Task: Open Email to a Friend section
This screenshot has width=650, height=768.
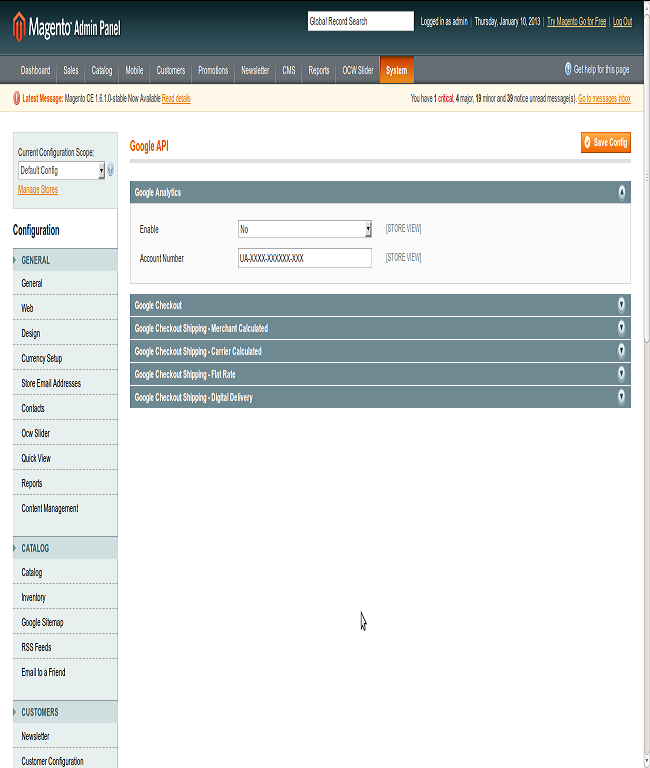Action: [x=65, y=672]
